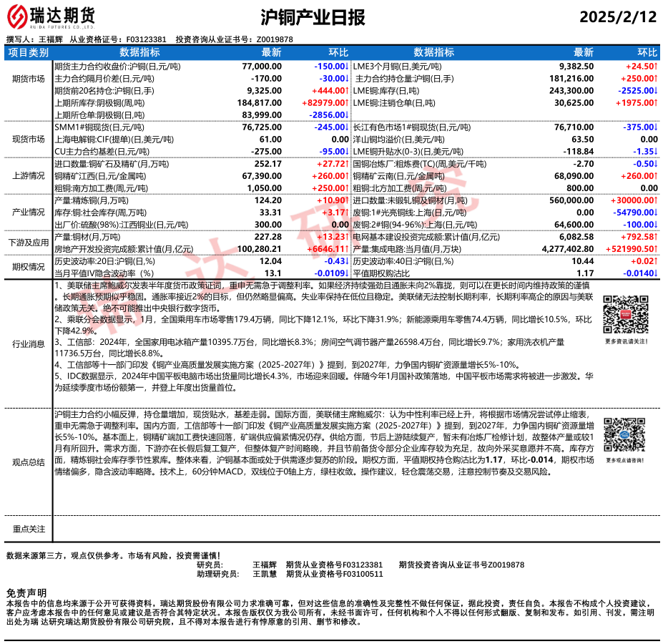Click the report title 沪铜产业日报
The image size is (663, 644).
(x=313, y=17)
